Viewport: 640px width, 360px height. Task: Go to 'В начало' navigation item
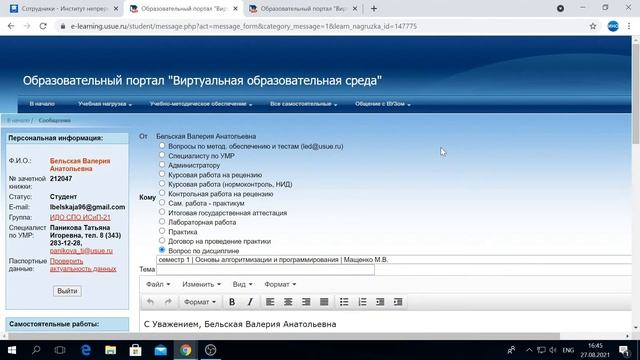(x=42, y=104)
